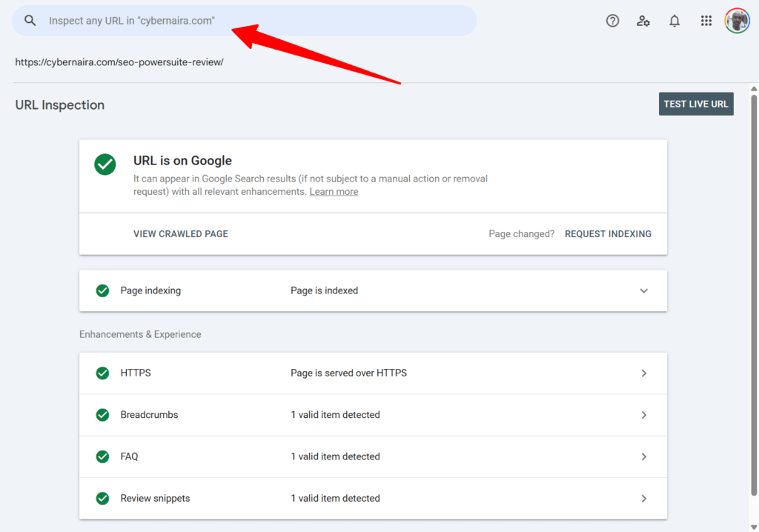Screen dimensions: 759x532
Task: Open Review snippets details arrow
Action: [x=644, y=498]
